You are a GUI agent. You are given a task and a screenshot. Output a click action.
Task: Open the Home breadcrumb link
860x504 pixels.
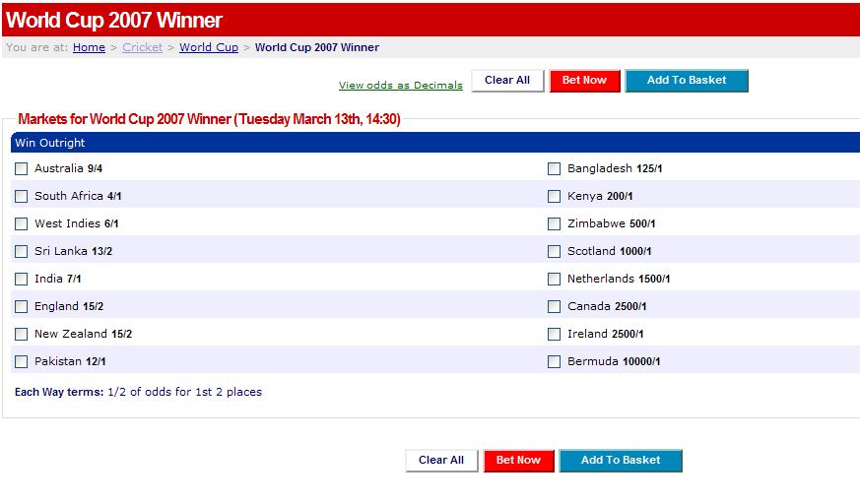(x=89, y=47)
